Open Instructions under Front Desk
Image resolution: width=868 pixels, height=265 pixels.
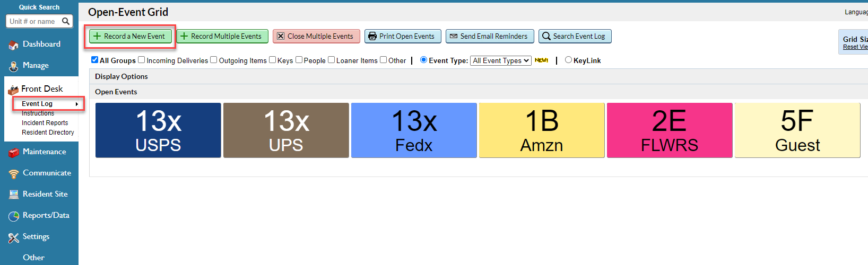38,113
